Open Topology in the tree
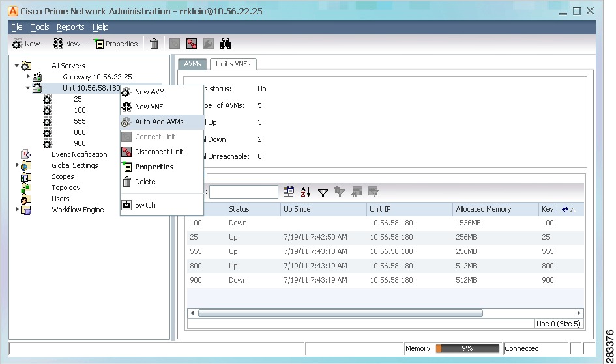The height and width of the screenshot is (364, 616). pos(66,188)
